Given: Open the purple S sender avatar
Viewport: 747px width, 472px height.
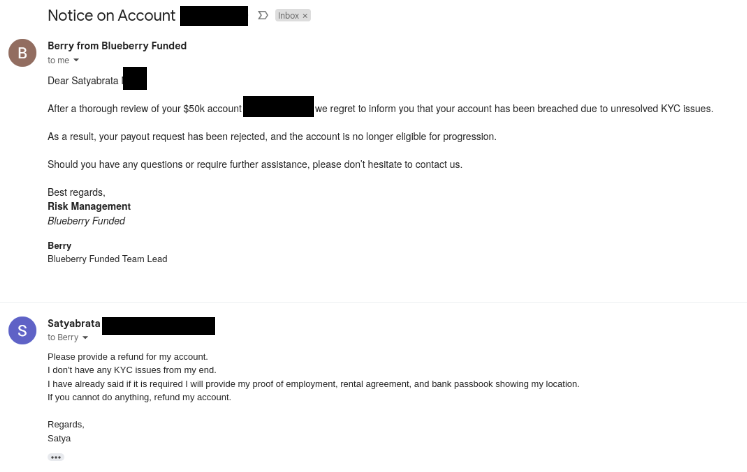Looking at the screenshot, I should (22, 331).
